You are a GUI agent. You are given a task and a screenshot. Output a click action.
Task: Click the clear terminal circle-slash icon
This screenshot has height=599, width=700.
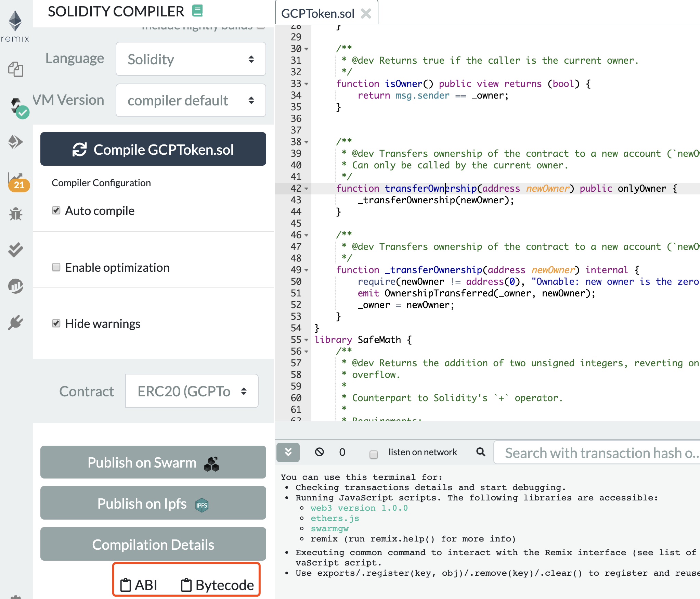click(x=319, y=452)
